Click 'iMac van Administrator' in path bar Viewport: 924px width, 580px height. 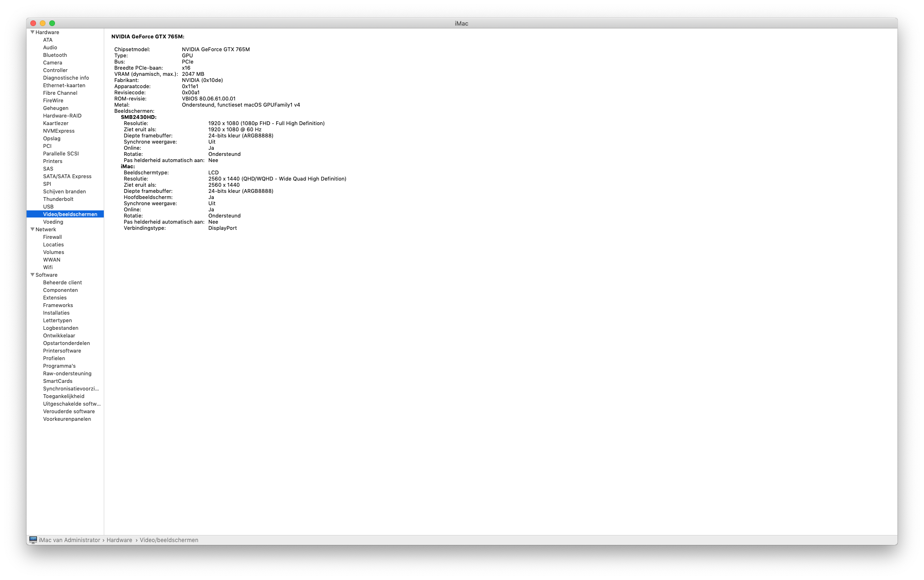70,540
